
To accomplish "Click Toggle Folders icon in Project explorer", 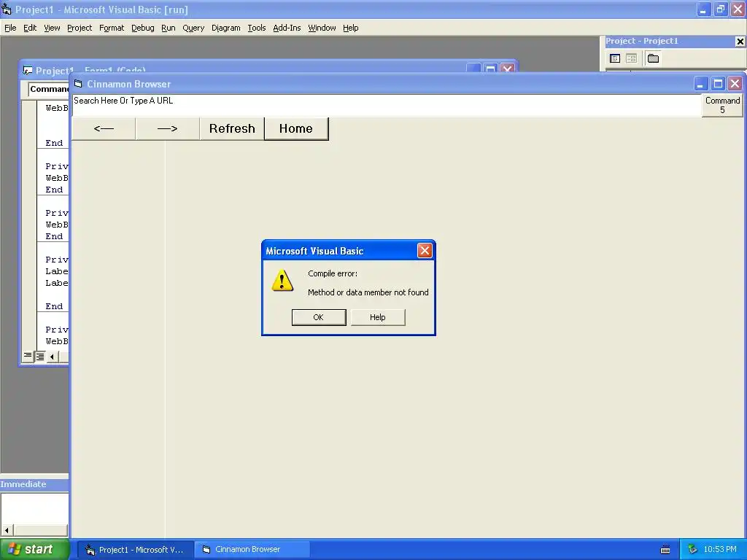I will (x=653, y=58).
